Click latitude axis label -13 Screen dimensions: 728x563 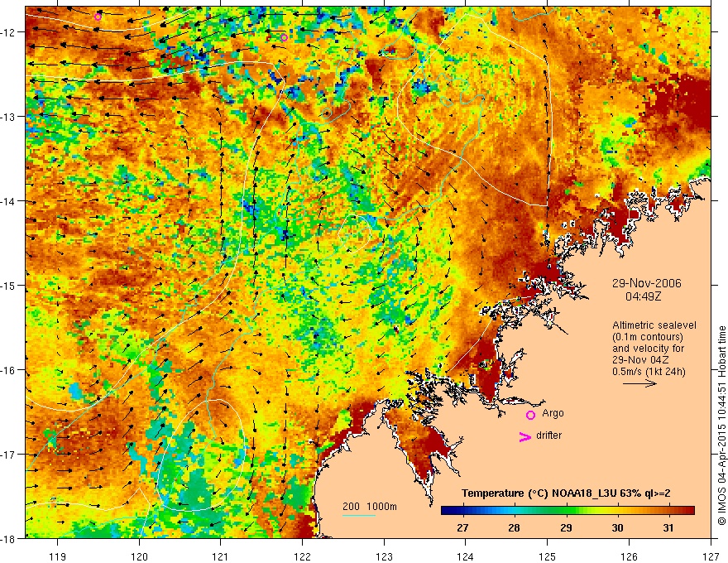[8, 117]
